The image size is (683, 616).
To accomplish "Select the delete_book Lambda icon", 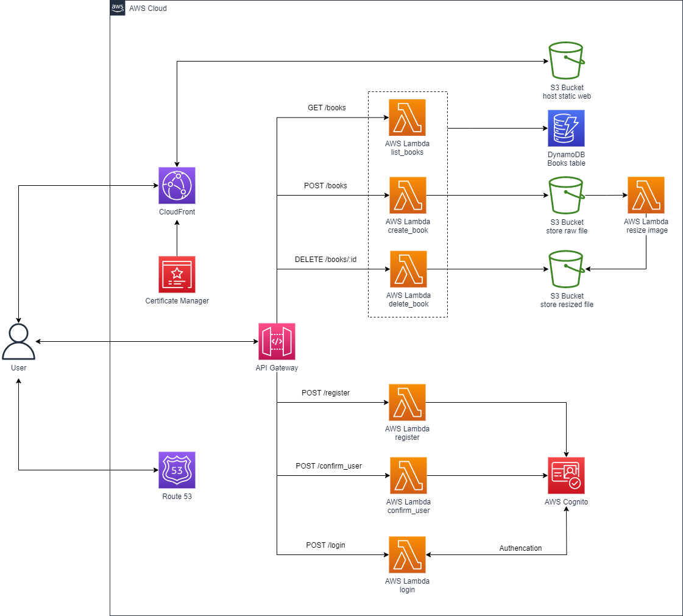I will 408,269.
